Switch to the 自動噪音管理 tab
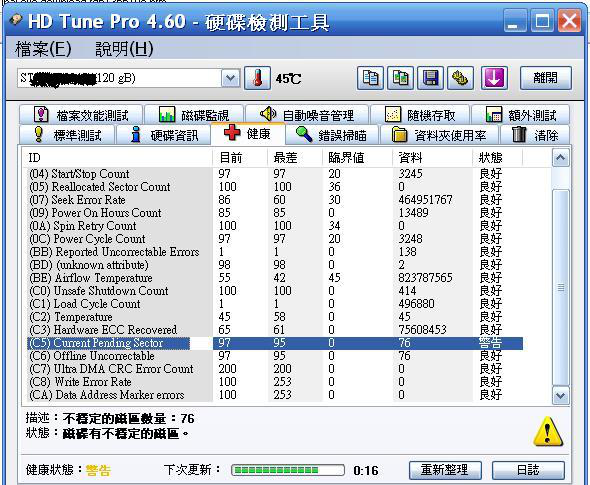The height and width of the screenshot is (485, 590). pos(307,115)
